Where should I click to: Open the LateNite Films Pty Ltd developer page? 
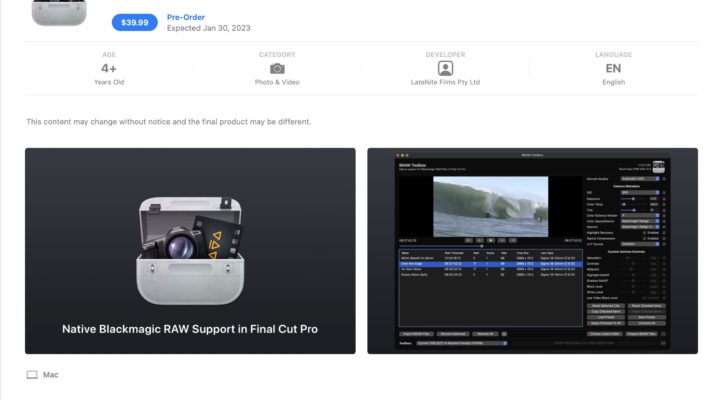pos(445,82)
